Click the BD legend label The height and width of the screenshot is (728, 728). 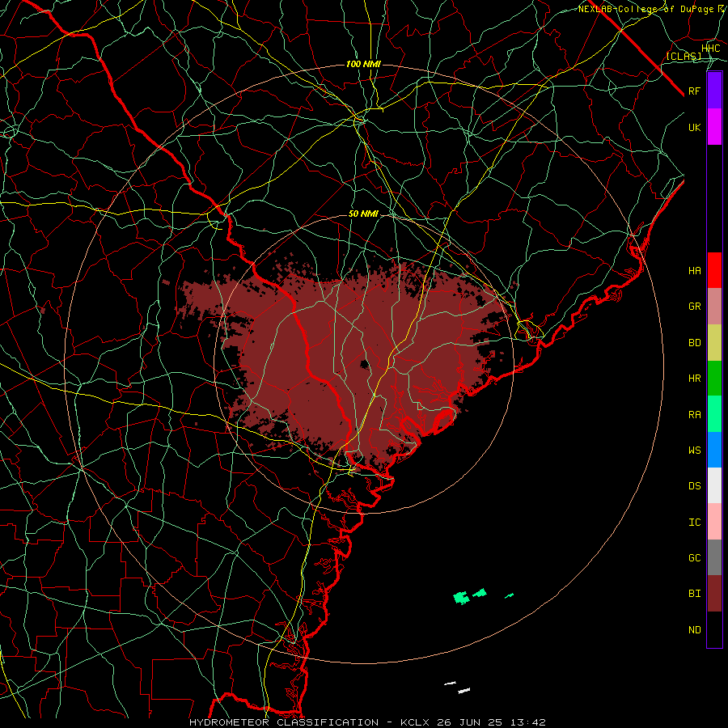[694, 343]
